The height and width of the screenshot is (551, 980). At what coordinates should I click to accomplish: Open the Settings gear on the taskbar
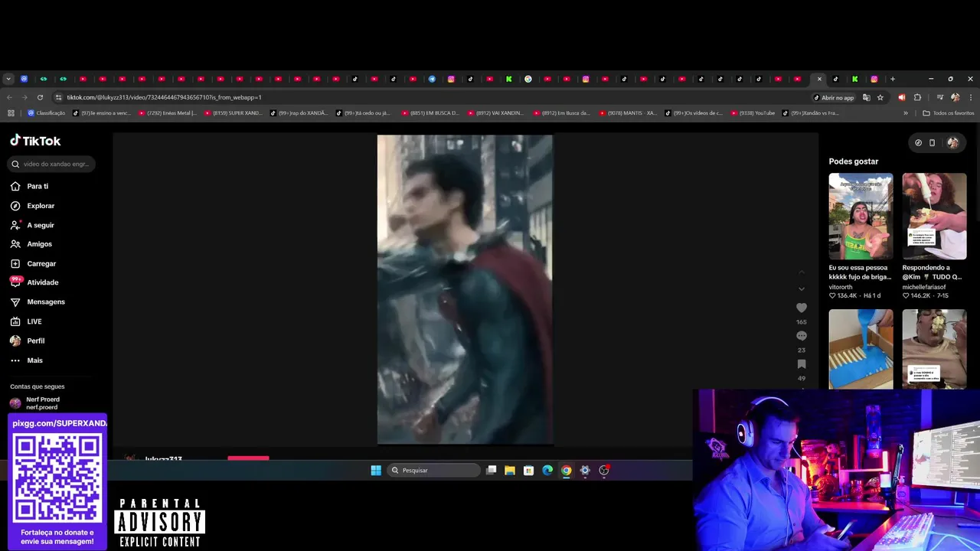pos(585,470)
